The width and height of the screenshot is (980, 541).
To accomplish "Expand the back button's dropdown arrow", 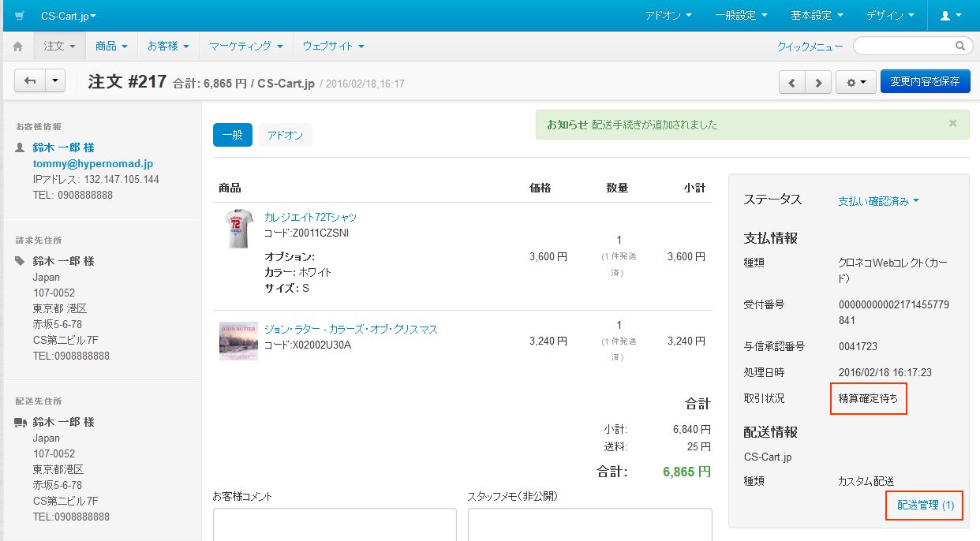I will [x=53, y=80].
